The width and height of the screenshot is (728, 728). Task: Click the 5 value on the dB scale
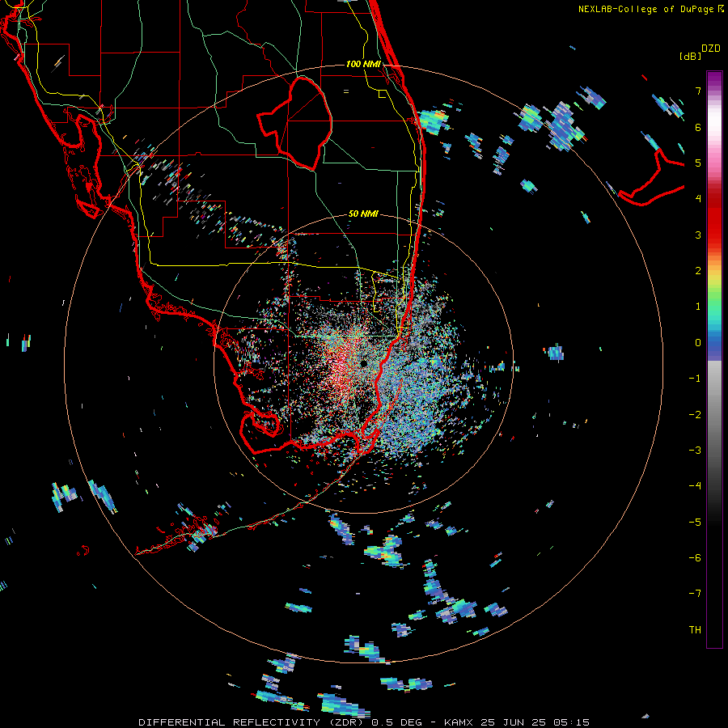click(x=698, y=163)
